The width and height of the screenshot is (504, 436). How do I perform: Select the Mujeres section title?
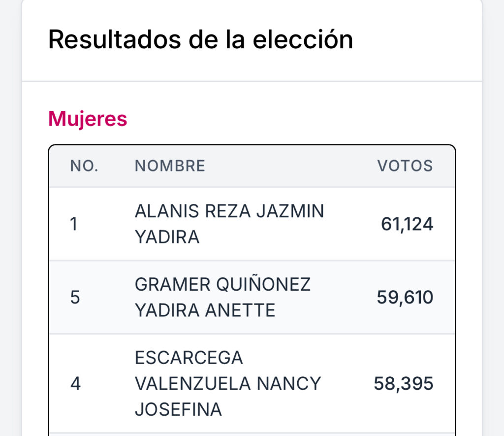coord(88,119)
